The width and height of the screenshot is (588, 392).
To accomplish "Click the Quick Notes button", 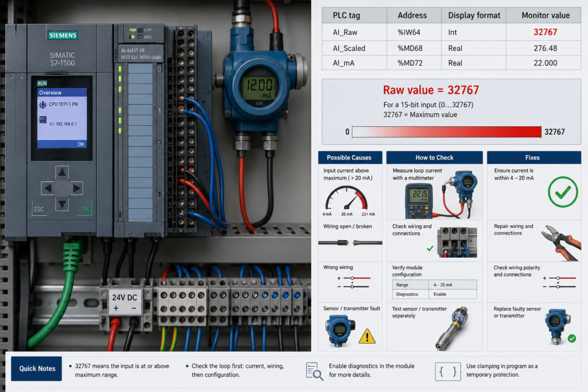I will 36,369.
